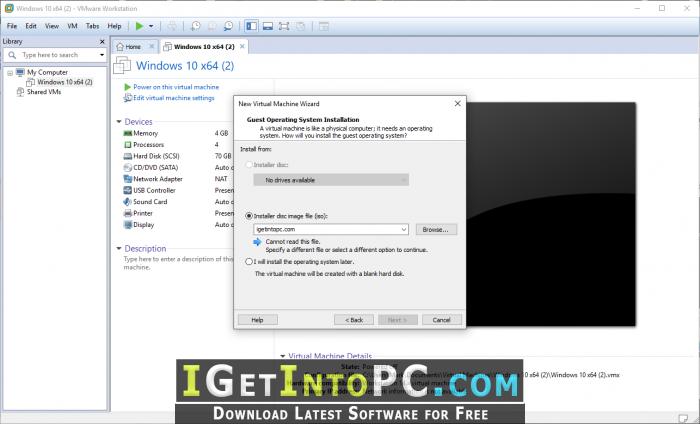The image size is (700, 424).
Task: Click the Back button in the wizard
Action: pyautogui.click(x=354, y=320)
